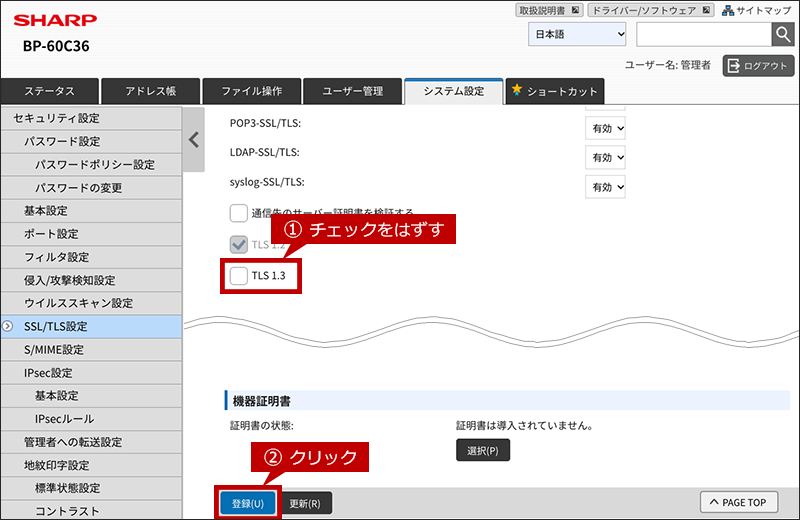800x520 pixels.
Task: Check the server certificate verification box
Action: pos(238,213)
